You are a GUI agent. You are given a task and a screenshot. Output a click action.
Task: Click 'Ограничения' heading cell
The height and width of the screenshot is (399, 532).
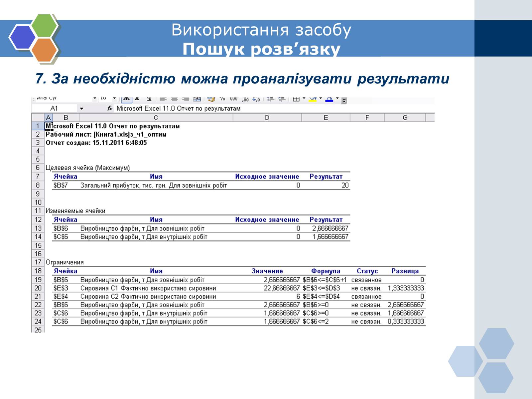pyautogui.click(x=65, y=262)
